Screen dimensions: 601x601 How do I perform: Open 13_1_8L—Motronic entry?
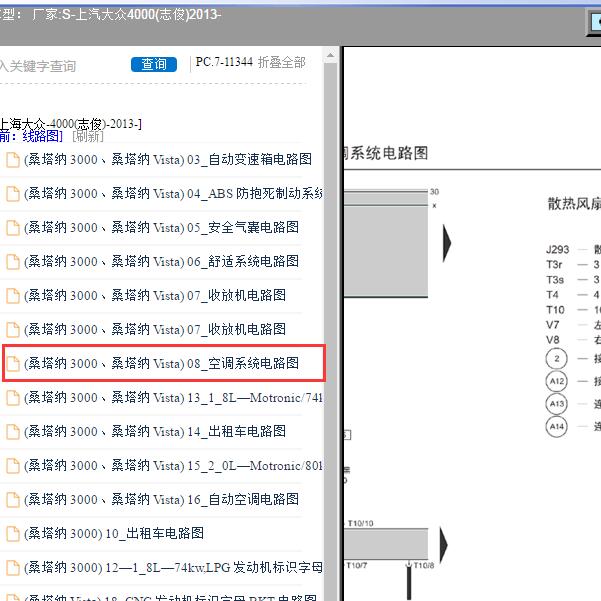[x=173, y=397]
